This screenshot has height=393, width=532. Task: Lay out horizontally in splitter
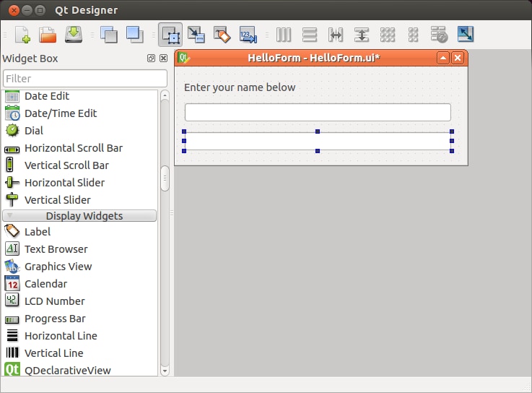tap(336, 35)
